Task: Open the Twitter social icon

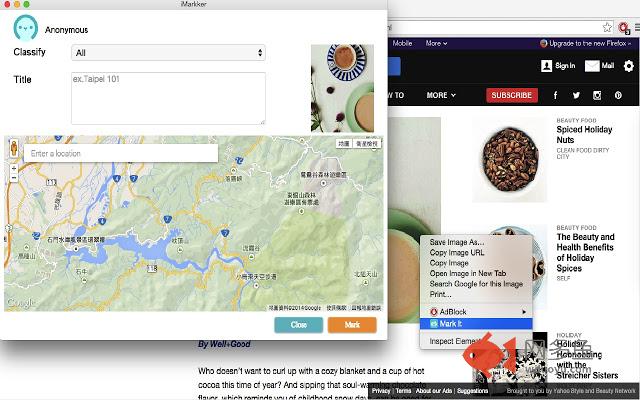Action: coord(576,95)
